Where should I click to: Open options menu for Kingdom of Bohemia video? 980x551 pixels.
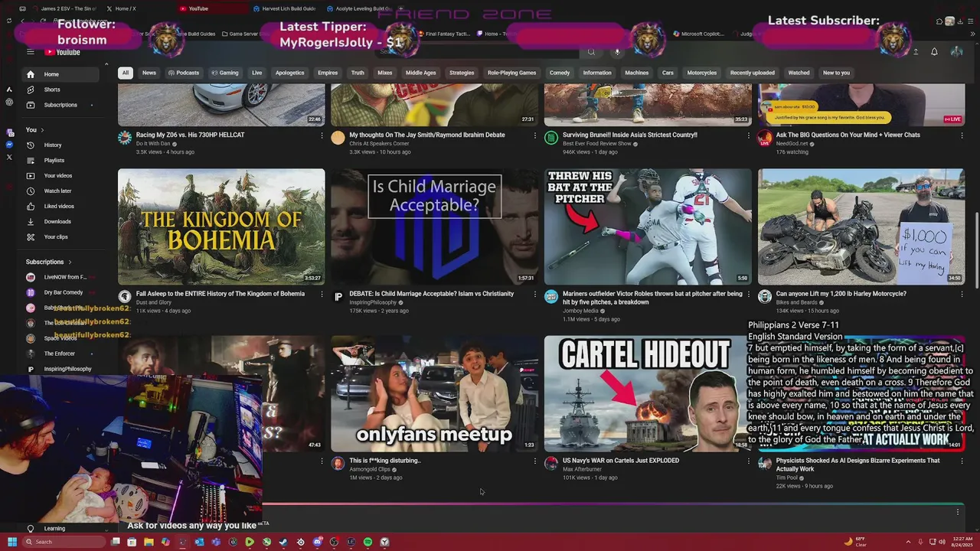tap(322, 295)
